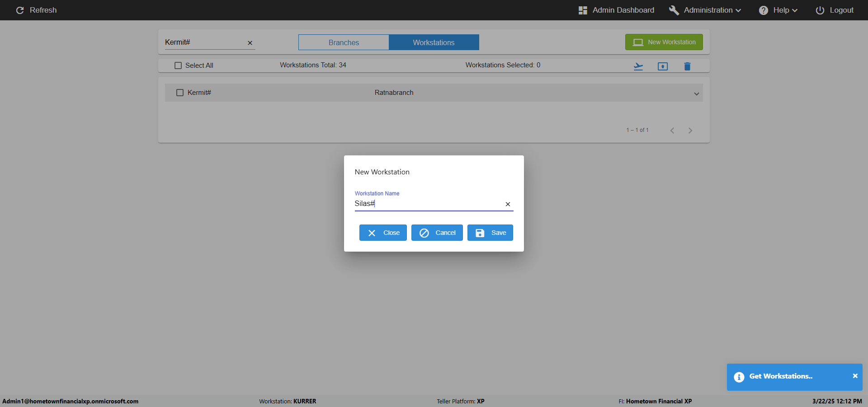Click Cancel in the New Workstation dialog
The image size is (868, 407).
437,233
